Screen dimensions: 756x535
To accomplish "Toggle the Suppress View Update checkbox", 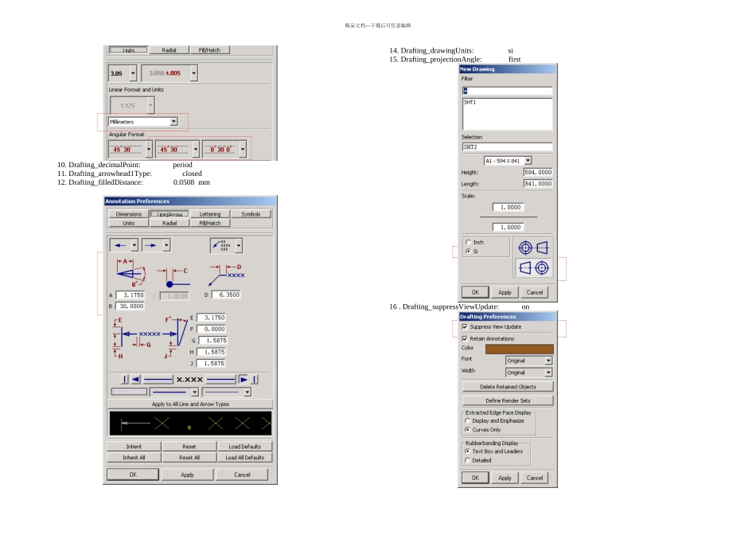I will (465, 326).
